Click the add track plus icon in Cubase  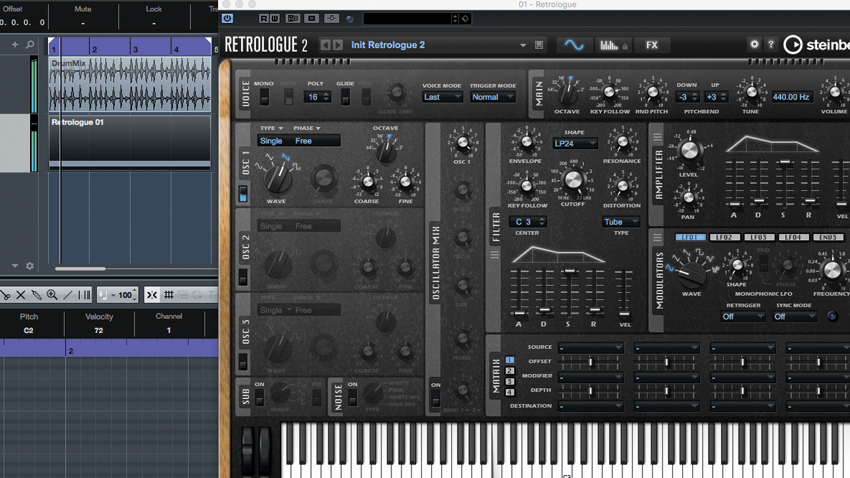pos(15,44)
